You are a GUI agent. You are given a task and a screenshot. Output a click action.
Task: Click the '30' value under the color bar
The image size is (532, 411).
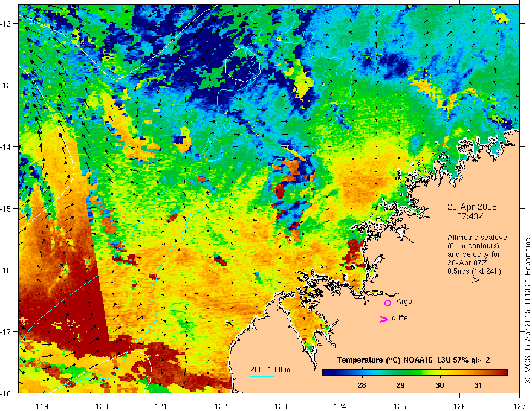pyautogui.click(x=440, y=385)
